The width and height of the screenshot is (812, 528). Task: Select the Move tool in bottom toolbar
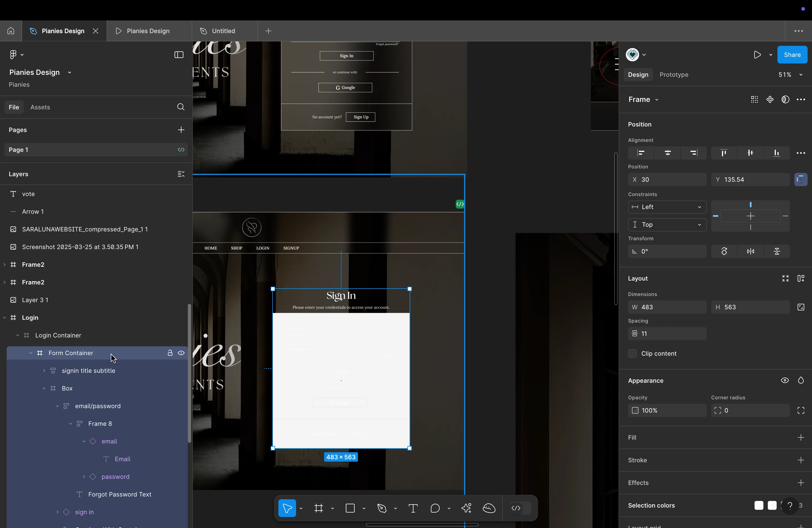(x=287, y=508)
